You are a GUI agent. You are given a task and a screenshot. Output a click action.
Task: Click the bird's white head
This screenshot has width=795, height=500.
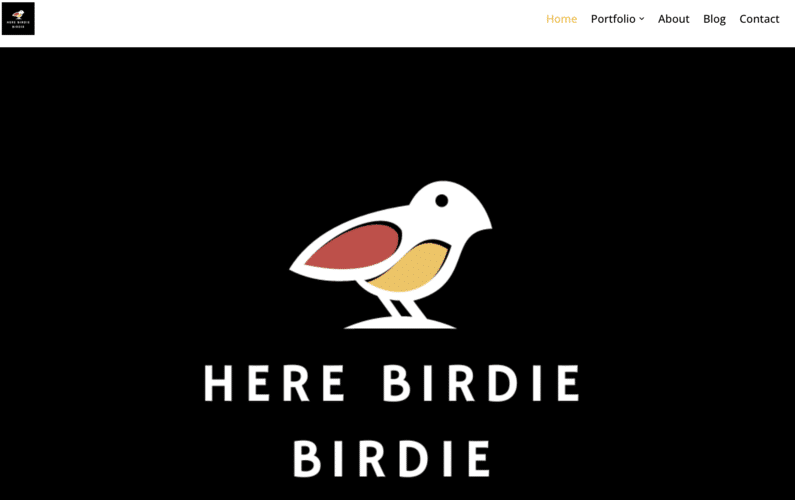point(449,203)
